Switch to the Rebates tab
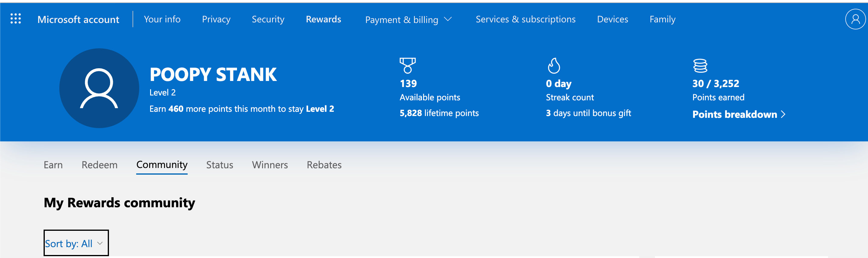Screen dimensions: 868x258 (x=324, y=165)
